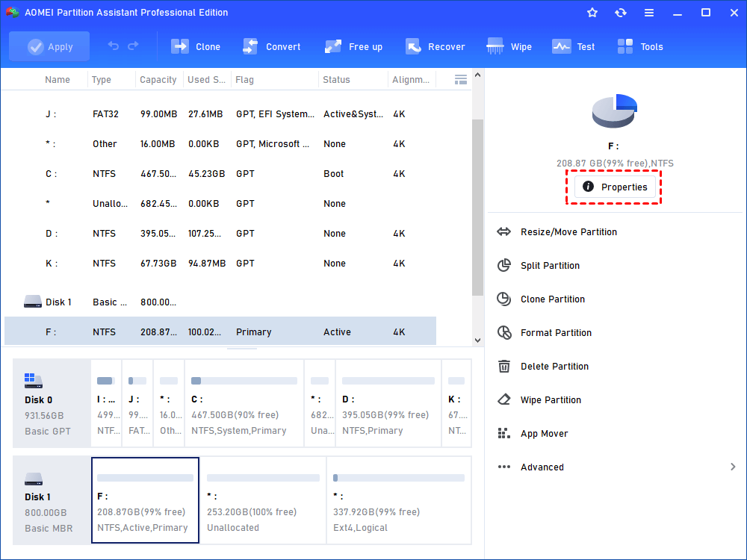747x560 pixels.
Task: Select the 253.20GB Unallocated block in Disk 1
Action: [264, 500]
